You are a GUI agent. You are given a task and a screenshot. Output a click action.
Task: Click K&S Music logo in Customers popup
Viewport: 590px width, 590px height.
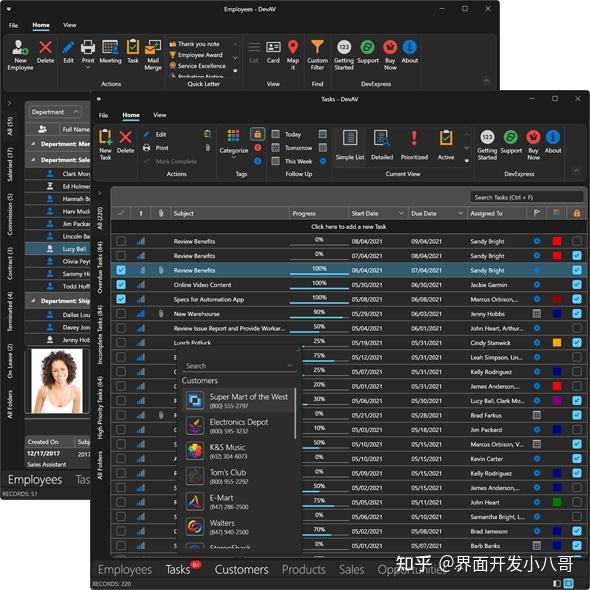(195, 451)
